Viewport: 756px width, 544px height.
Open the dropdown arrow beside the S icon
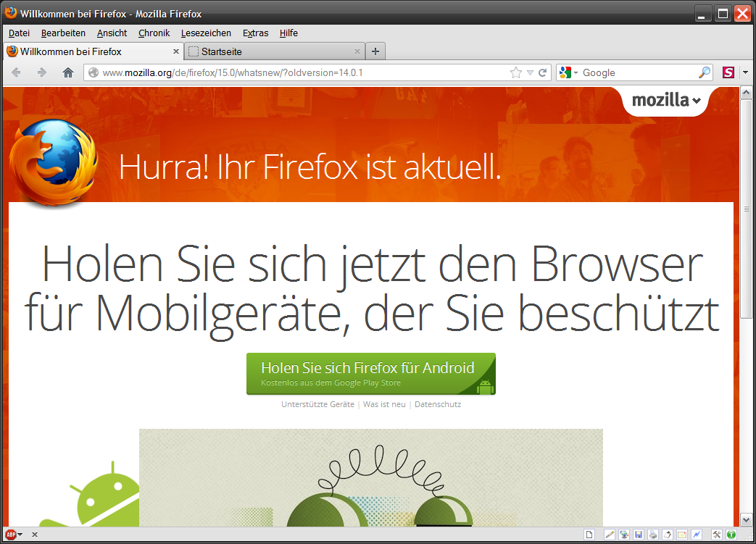pos(745,72)
